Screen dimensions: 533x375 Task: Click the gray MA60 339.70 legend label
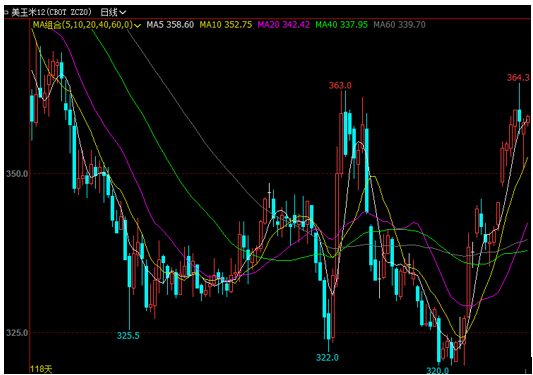(399, 25)
